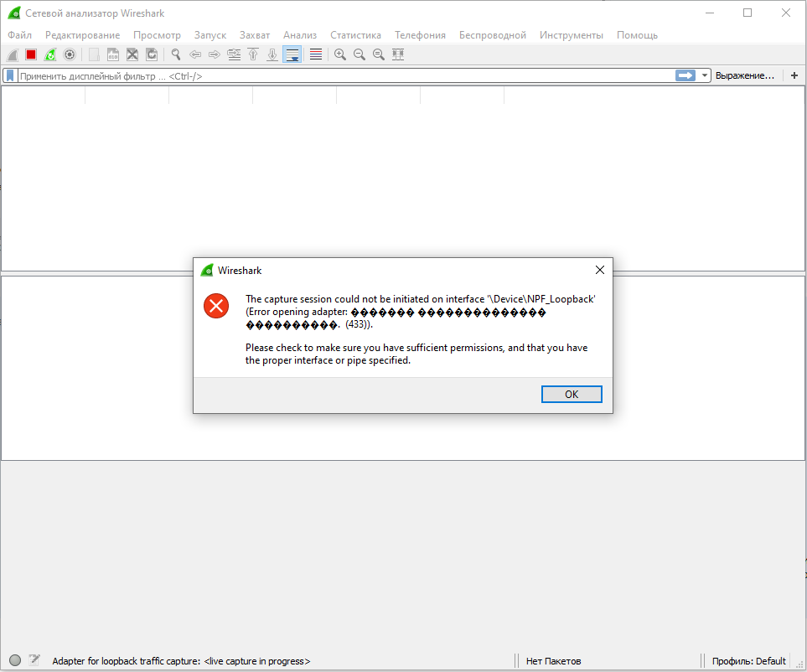Viewport: 807px width, 672px height.
Task: Maximize the Wireshark main window
Action: pyautogui.click(x=748, y=13)
